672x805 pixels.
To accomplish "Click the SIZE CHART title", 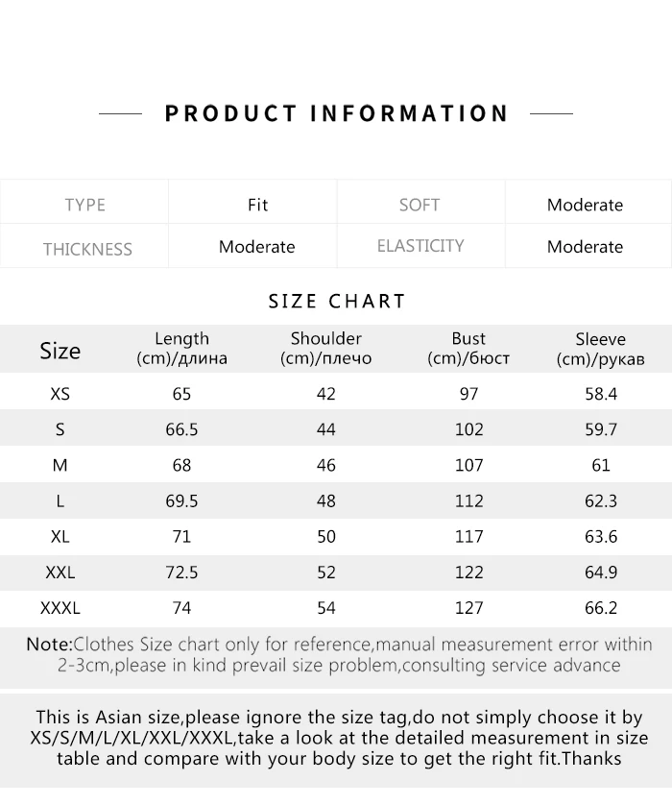I will [x=337, y=301].
